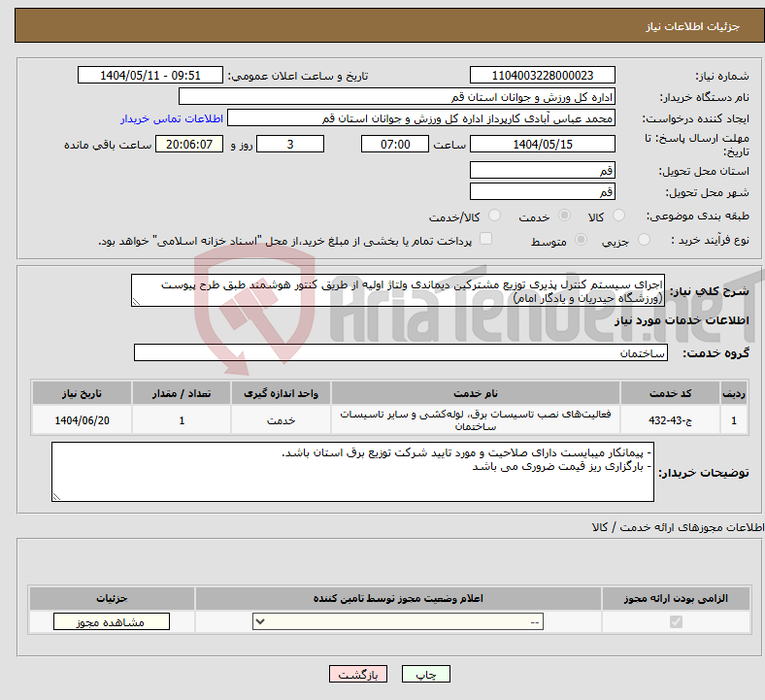The image size is (765, 700).
Task: Click the remaining time field 20:06:07
Action: 189,144
